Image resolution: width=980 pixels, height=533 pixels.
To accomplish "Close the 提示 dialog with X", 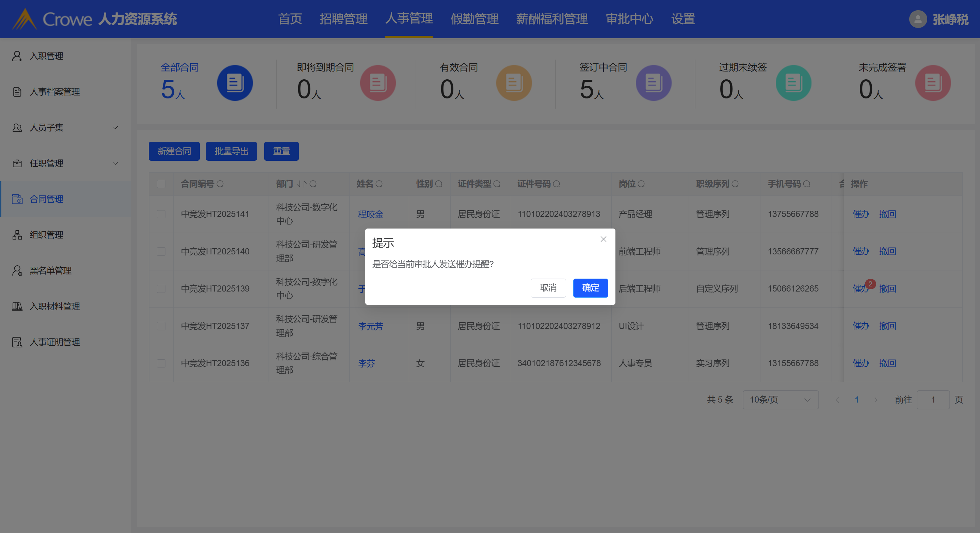I will coord(603,239).
